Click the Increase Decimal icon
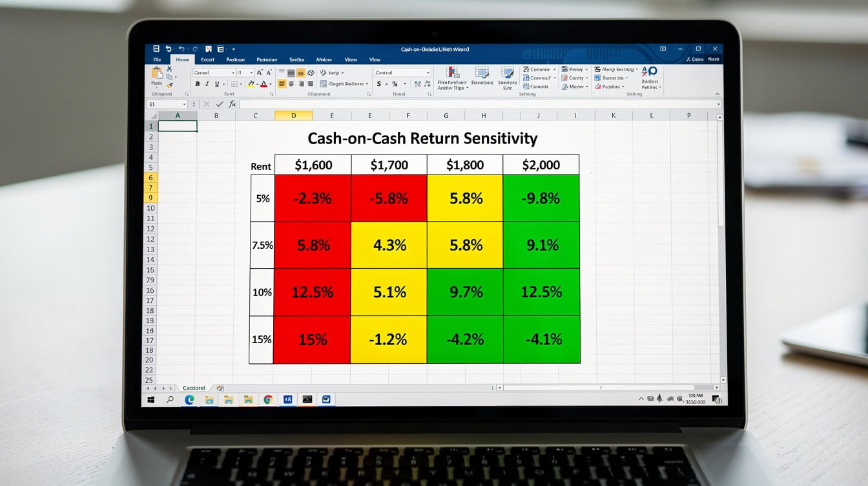The image size is (868, 486). pos(417,84)
